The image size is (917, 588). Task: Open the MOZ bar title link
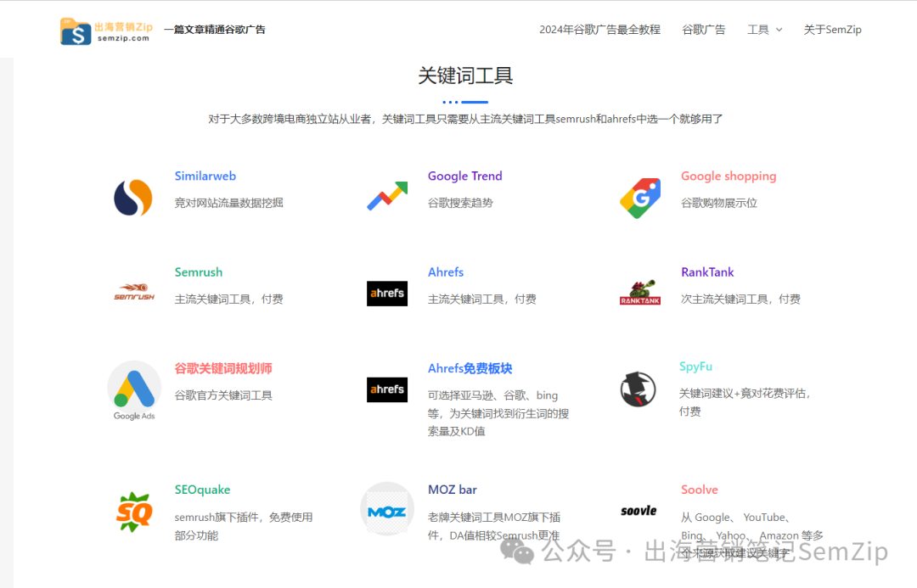[452, 490]
